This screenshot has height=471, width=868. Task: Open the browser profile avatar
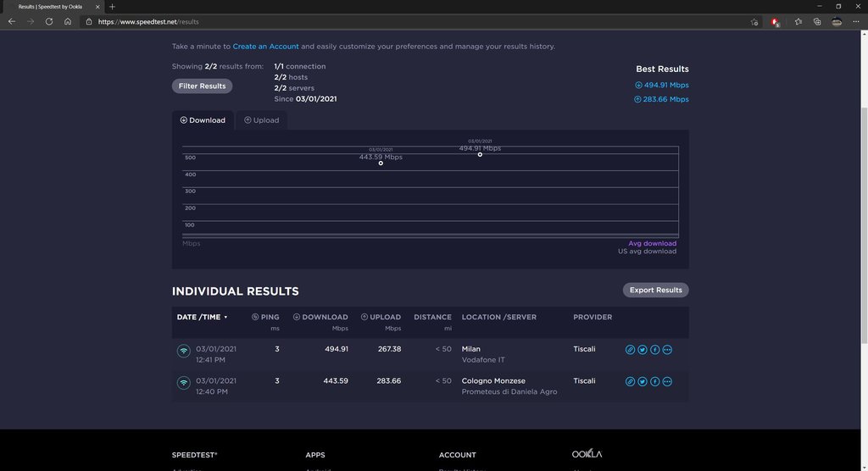click(x=837, y=21)
